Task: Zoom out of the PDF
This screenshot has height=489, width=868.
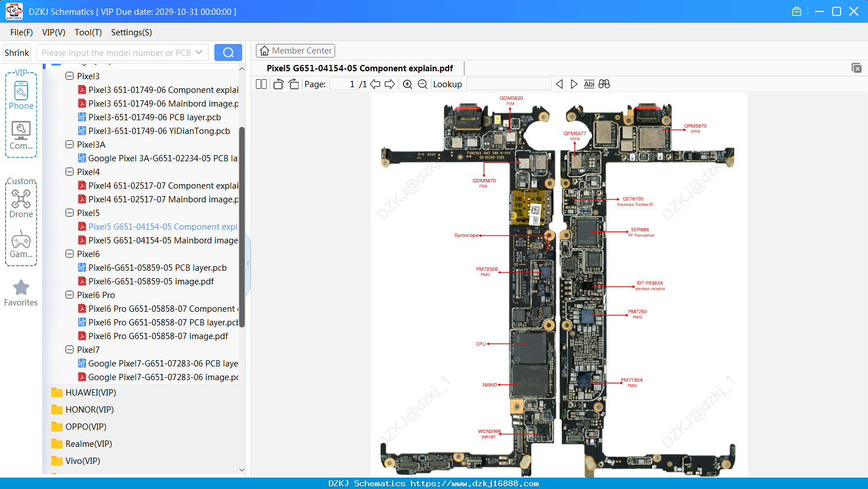Action: click(422, 84)
